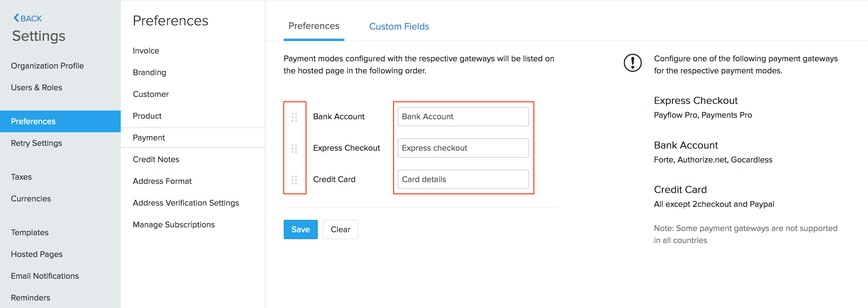Click the drag handle next to Express Checkout
The image size is (868, 308).
coord(294,148)
